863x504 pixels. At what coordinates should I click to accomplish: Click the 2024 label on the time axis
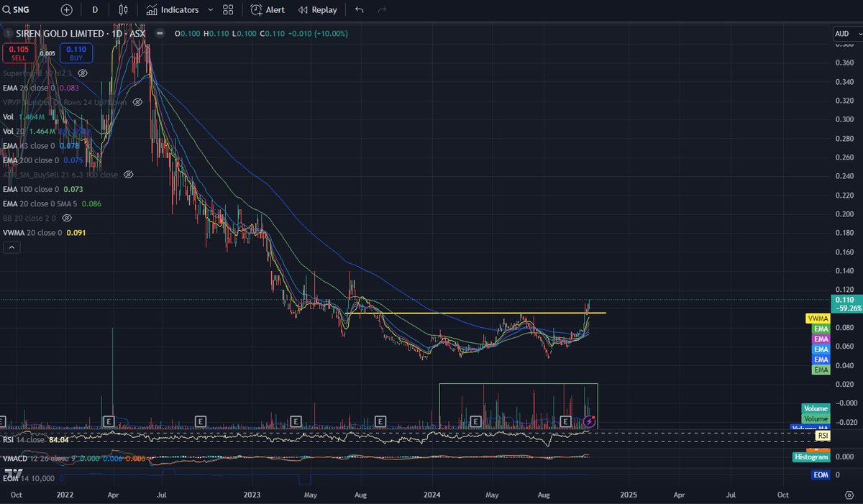coord(432,495)
